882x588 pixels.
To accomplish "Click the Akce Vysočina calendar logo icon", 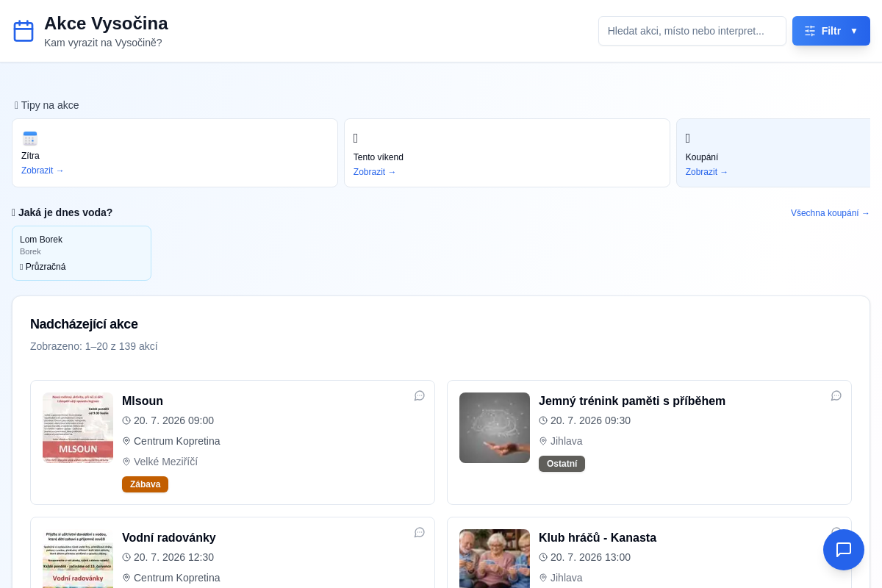I will click(24, 31).
